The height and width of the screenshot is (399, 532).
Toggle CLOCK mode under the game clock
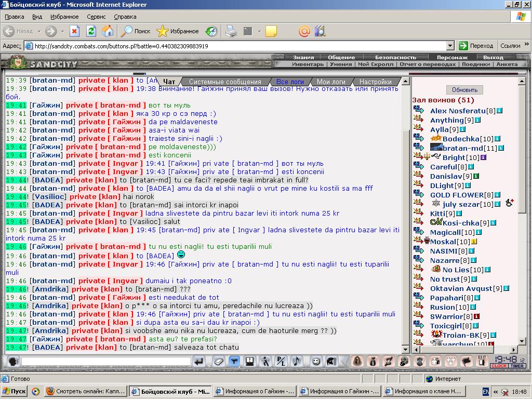pos(499,366)
